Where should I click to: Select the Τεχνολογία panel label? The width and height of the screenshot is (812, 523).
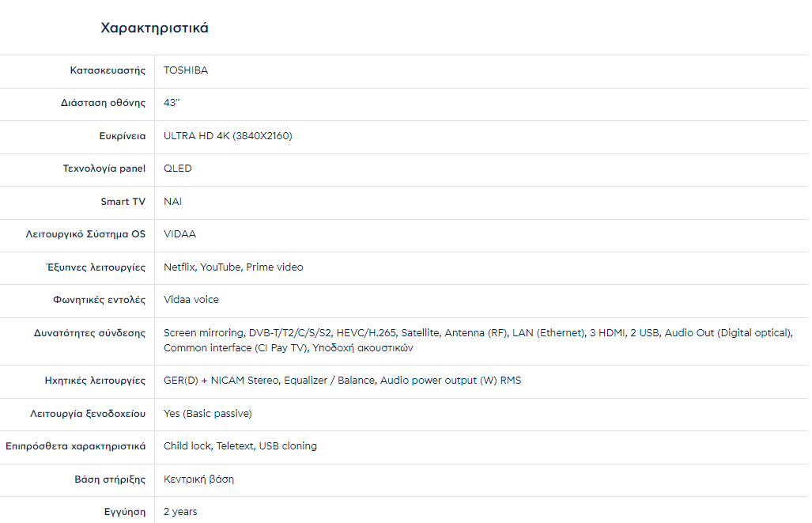[104, 169]
